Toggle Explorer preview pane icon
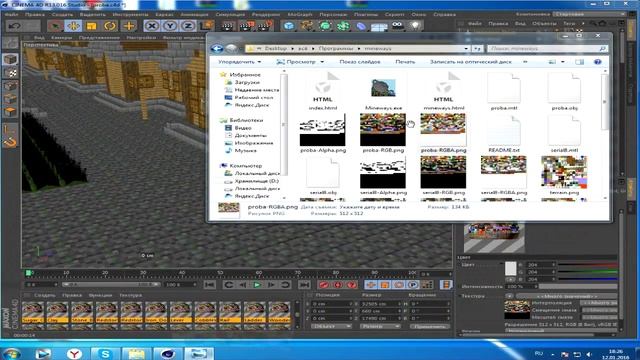Viewport: 640px width, 360px height. coord(579,62)
